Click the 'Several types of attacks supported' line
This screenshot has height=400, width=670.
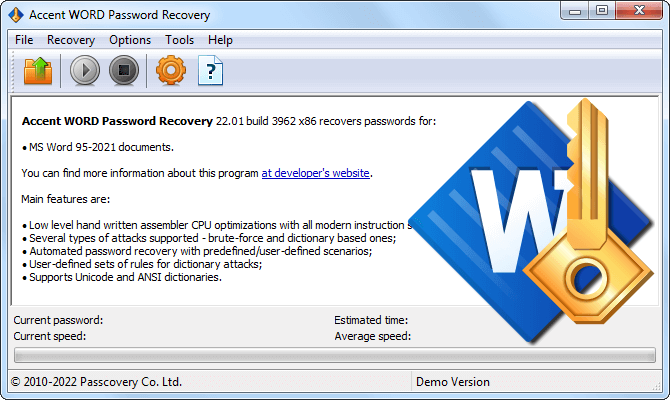pyautogui.click(x=209, y=238)
